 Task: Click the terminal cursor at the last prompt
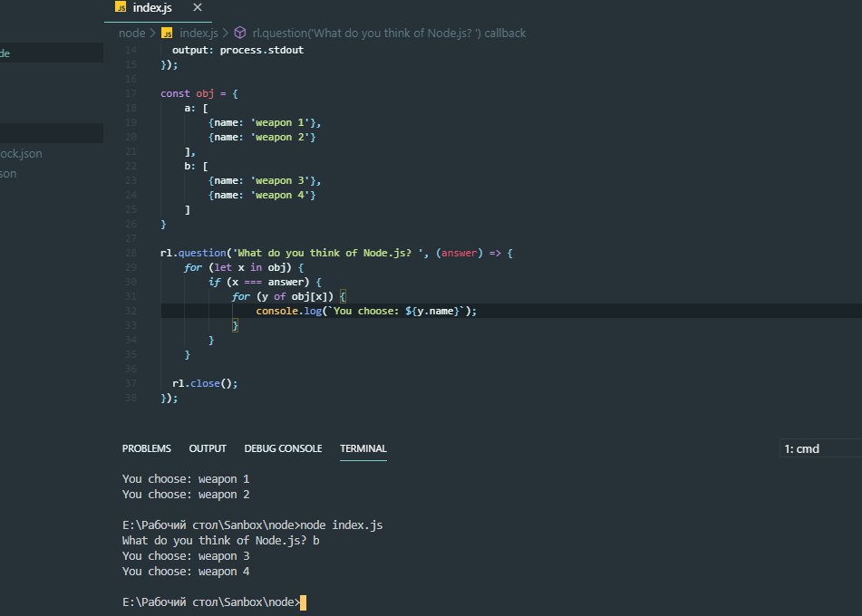click(303, 602)
